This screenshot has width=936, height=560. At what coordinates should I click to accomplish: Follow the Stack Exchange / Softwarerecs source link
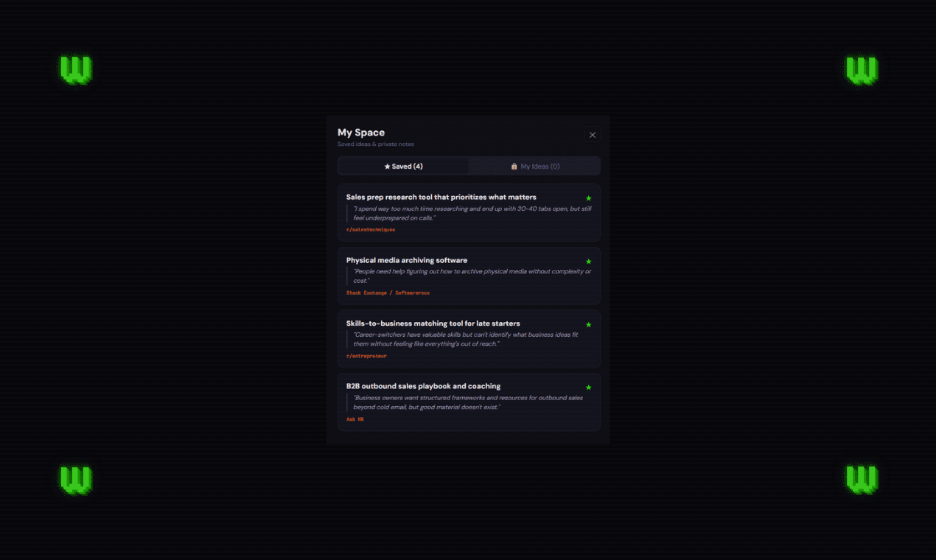(388, 293)
